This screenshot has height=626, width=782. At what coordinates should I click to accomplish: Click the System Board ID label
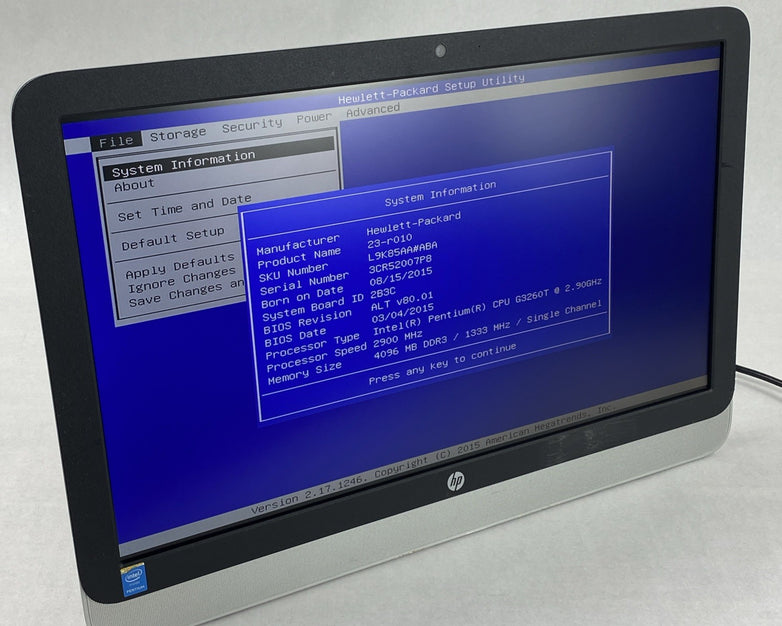point(313,307)
